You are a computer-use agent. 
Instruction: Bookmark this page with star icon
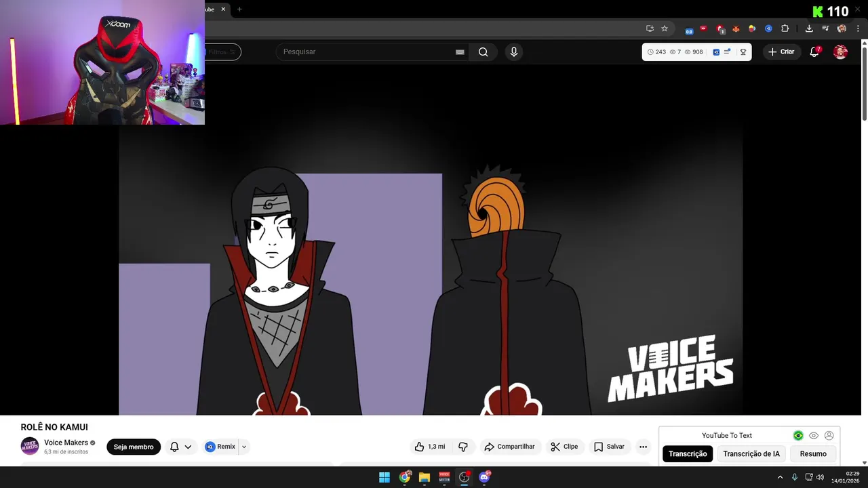[665, 28]
